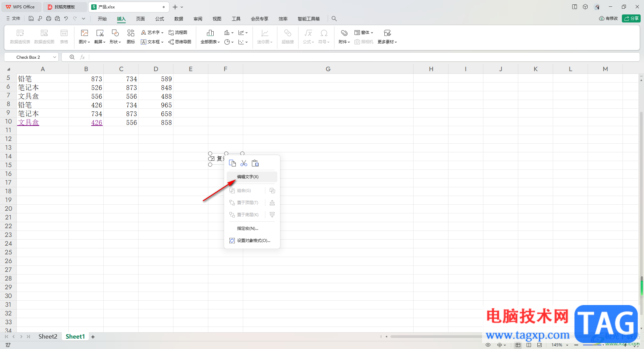Open the line chart type dropdown
This screenshot has height=349, width=644.
243,33
